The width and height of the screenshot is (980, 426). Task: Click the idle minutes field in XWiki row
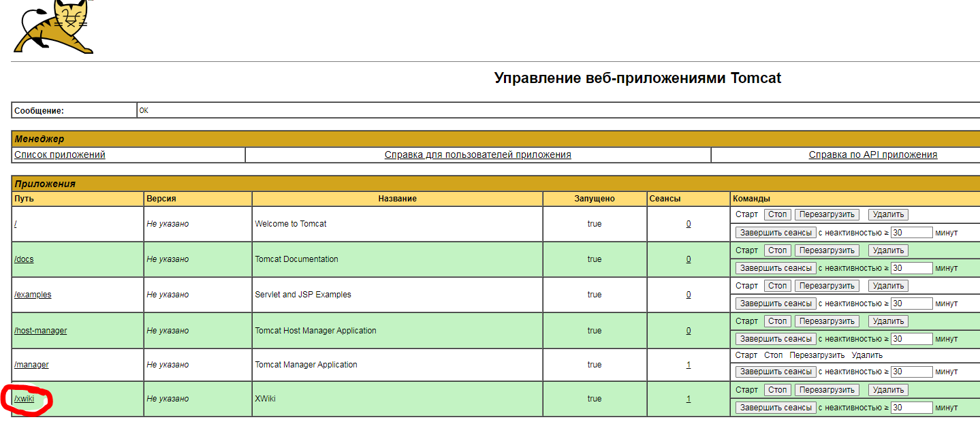[x=911, y=408]
